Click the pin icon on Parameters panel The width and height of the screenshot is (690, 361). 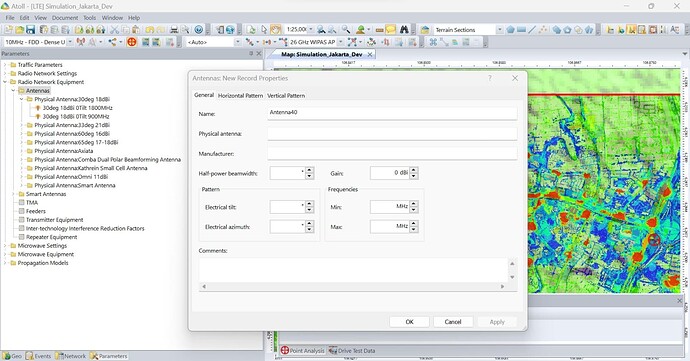251,53
